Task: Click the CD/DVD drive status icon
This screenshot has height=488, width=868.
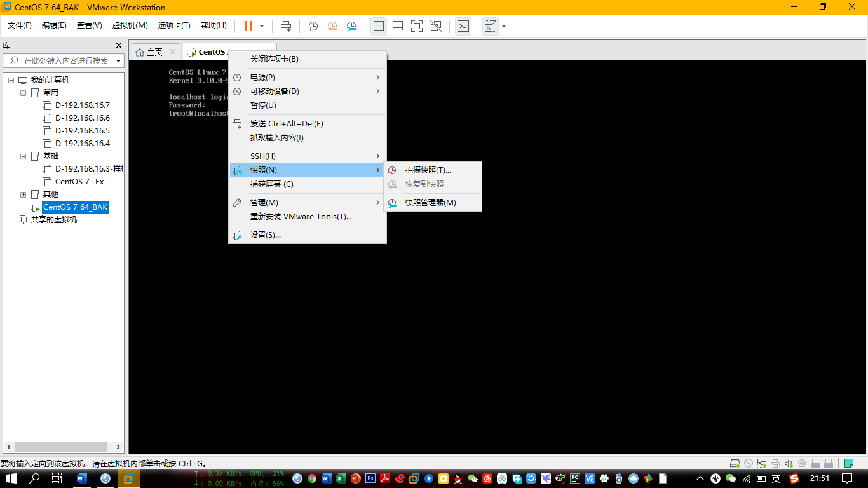Action: click(749, 463)
